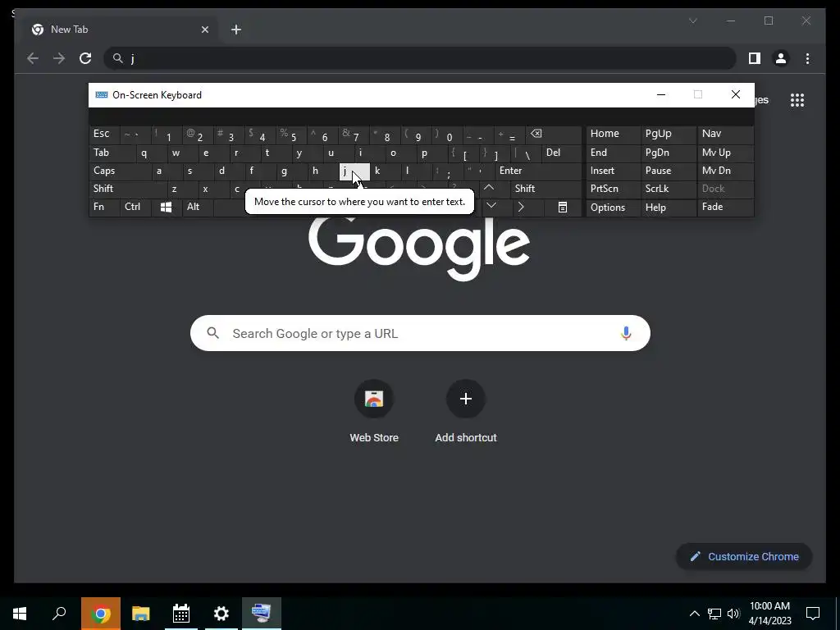Open File Explorer from taskbar
This screenshot has width=840, height=630.
141,614
